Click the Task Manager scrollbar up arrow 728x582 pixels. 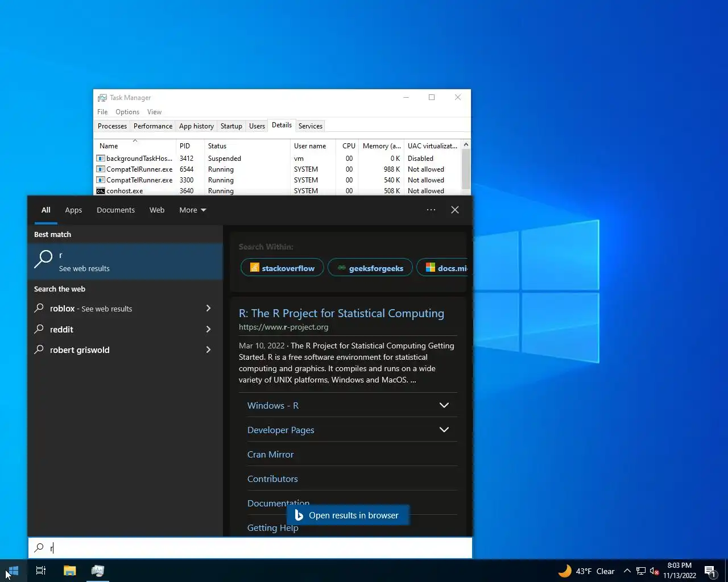coord(466,145)
